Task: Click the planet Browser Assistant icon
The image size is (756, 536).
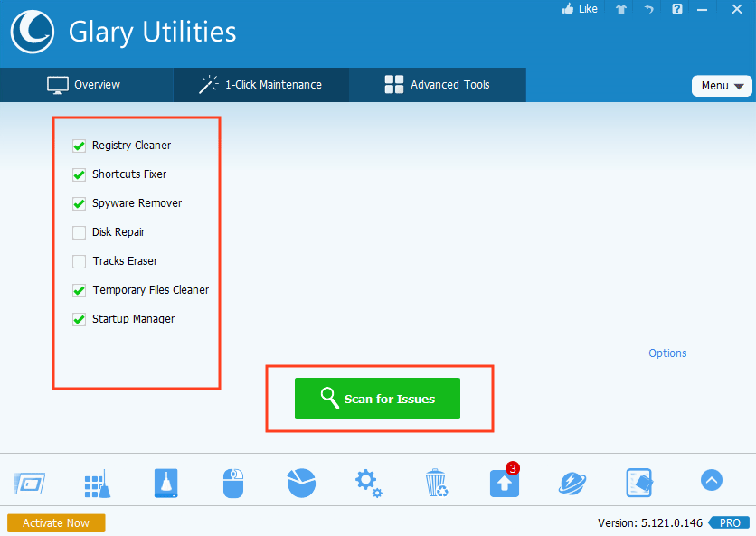Action: point(572,484)
